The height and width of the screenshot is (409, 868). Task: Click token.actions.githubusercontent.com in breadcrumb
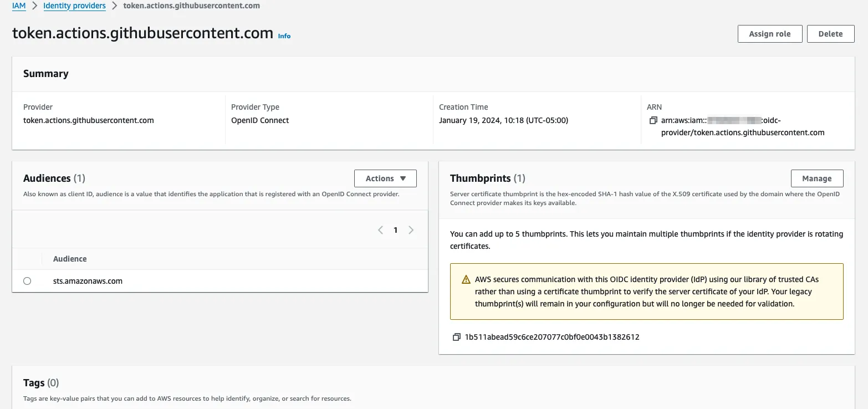click(x=191, y=6)
